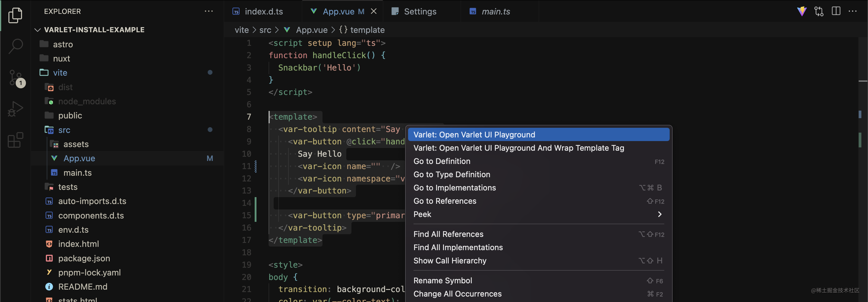Expand the astro folder
Viewport: 868px width, 302px height.
click(x=63, y=44)
